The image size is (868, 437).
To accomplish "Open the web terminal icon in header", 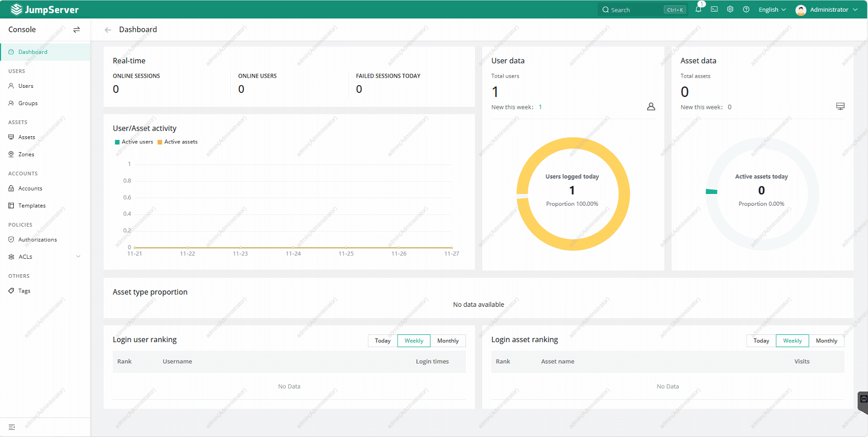I will (714, 9).
